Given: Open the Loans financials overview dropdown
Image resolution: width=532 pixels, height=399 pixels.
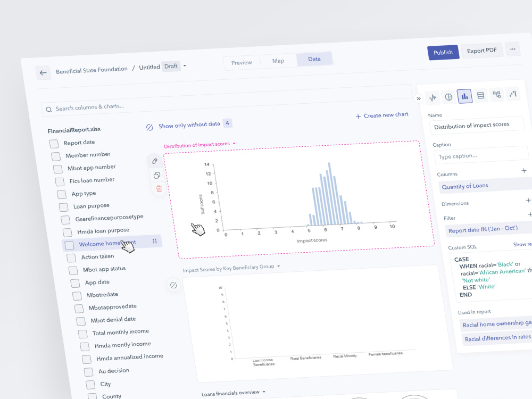Looking at the screenshot, I should pyautogui.click(x=264, y=392).
